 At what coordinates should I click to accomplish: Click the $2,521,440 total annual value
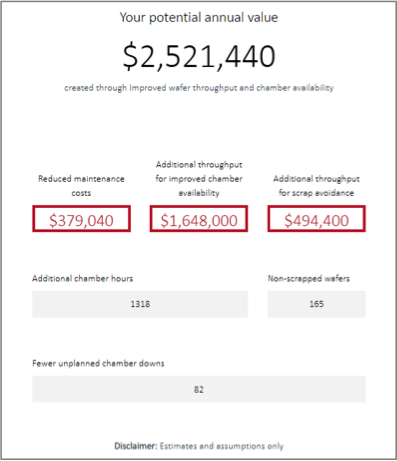coord(199,56)
